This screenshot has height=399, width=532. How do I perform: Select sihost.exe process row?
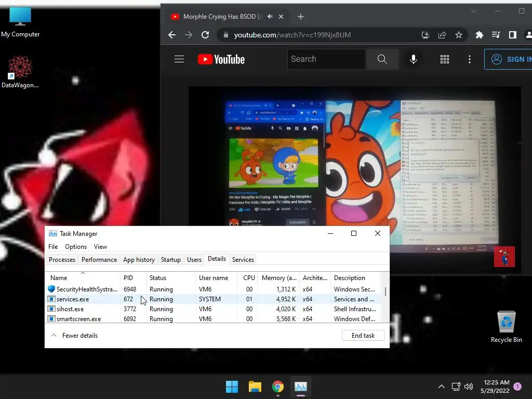pos(212,309)
